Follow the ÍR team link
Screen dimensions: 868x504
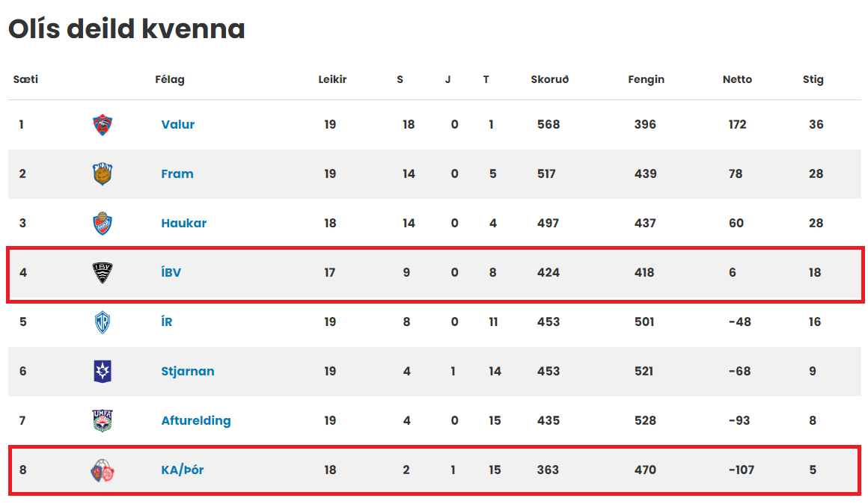point(167,322)
